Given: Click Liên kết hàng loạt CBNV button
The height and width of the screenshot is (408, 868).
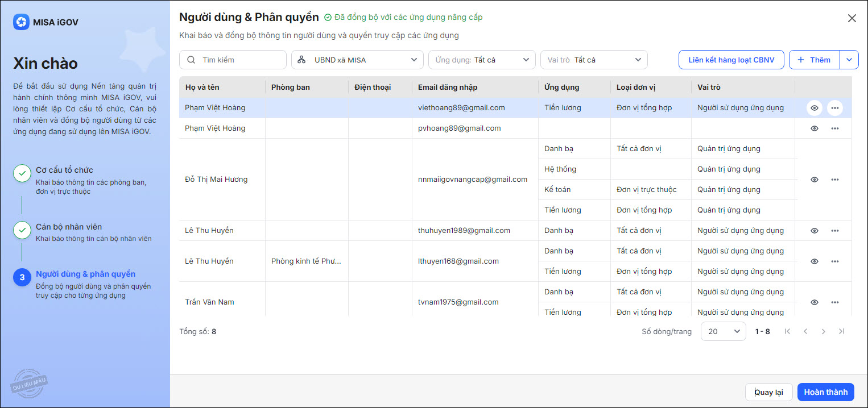Looking at the screenshot, I should tap(731, 60).
